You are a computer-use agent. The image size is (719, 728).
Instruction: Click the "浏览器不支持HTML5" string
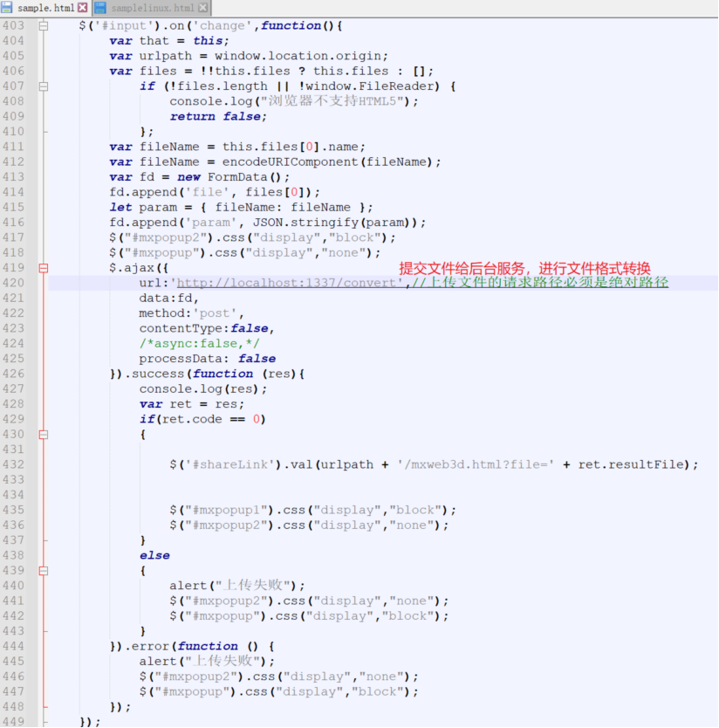click(x=332, y=101)
